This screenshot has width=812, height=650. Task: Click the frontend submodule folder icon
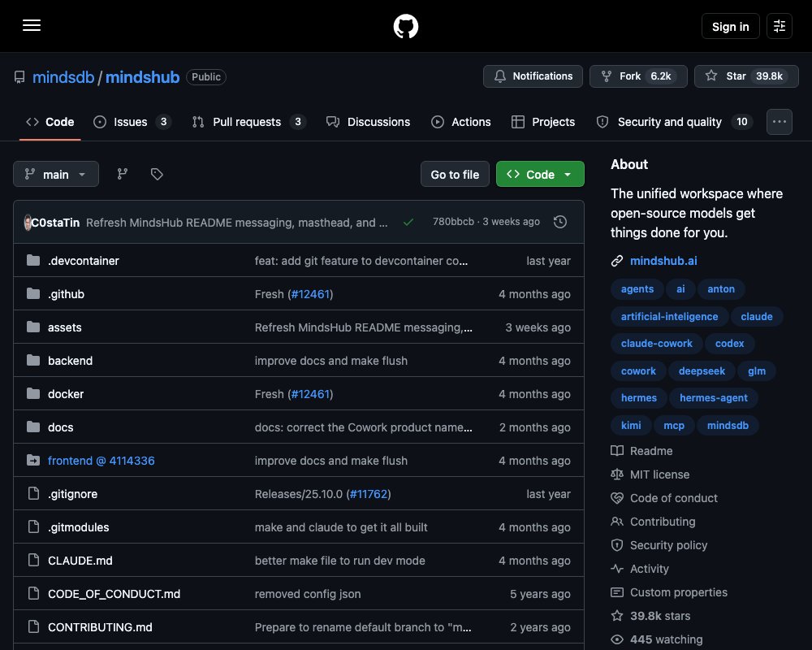(33, 461)
